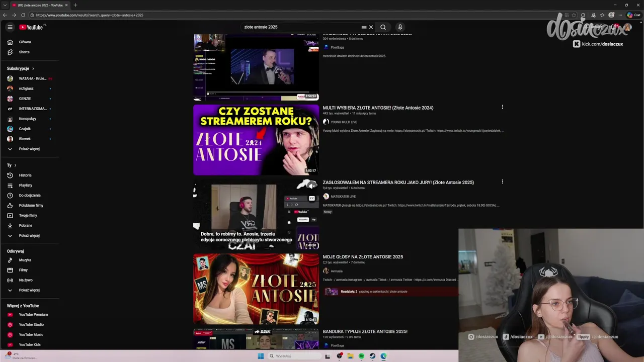Open Edge browser from the taskbar
Image resolution: width=644 pixels, height=362 pixels.
383,356
